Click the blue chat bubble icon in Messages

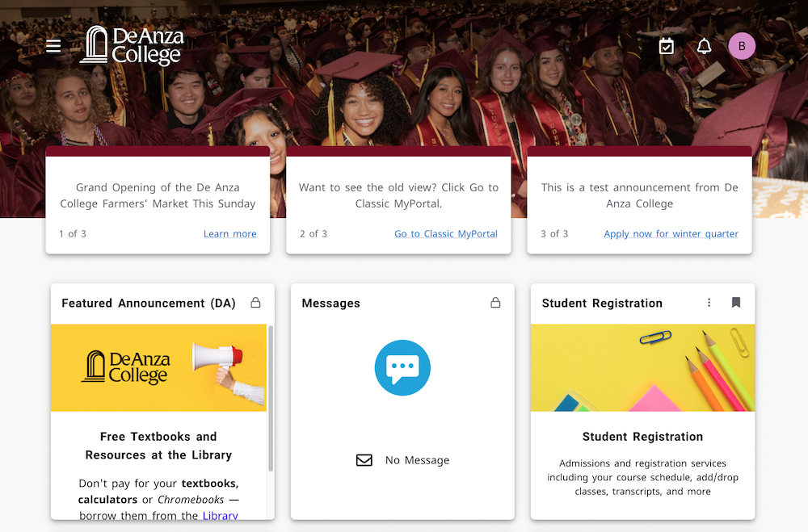click(402, 367)
